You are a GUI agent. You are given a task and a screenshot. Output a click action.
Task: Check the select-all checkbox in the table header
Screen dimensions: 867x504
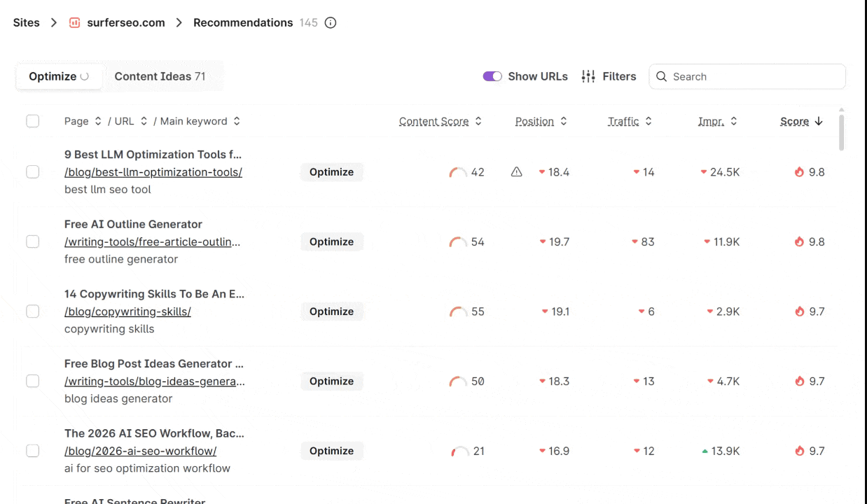point(33,121)
